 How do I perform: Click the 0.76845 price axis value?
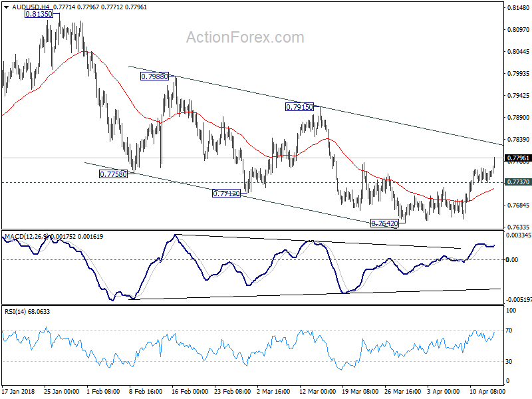[x=518, y=205]
